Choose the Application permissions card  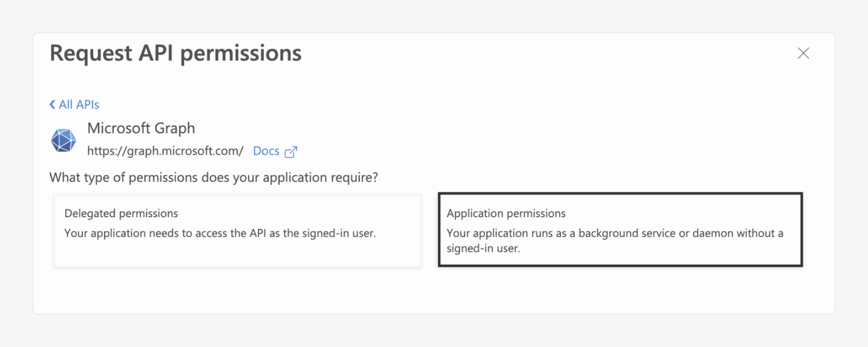[x=620, y=230]
